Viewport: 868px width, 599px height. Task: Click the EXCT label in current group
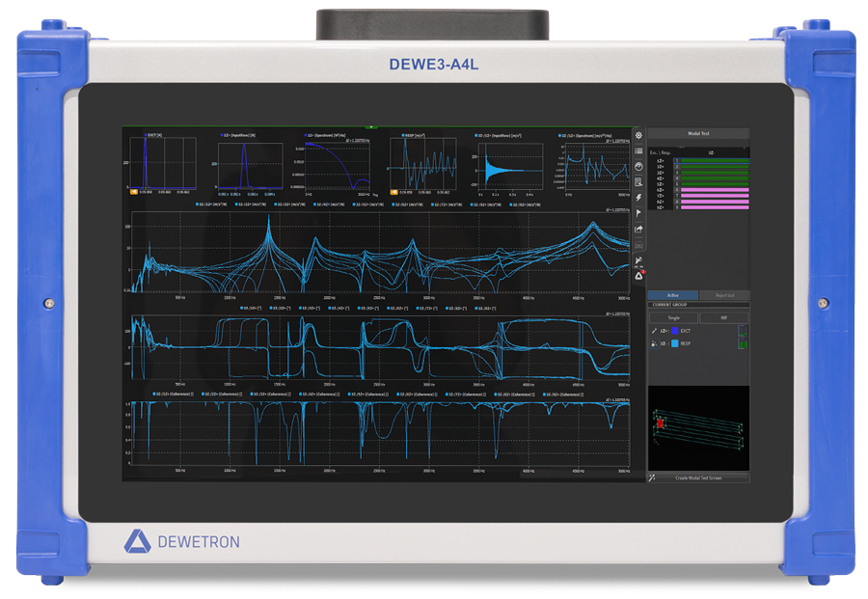[686, 331]
